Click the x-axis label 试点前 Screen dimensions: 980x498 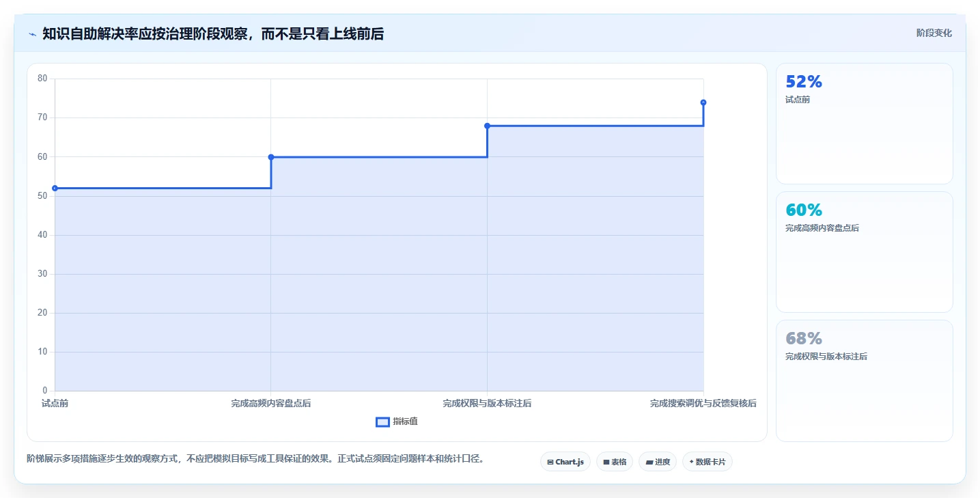55,404
